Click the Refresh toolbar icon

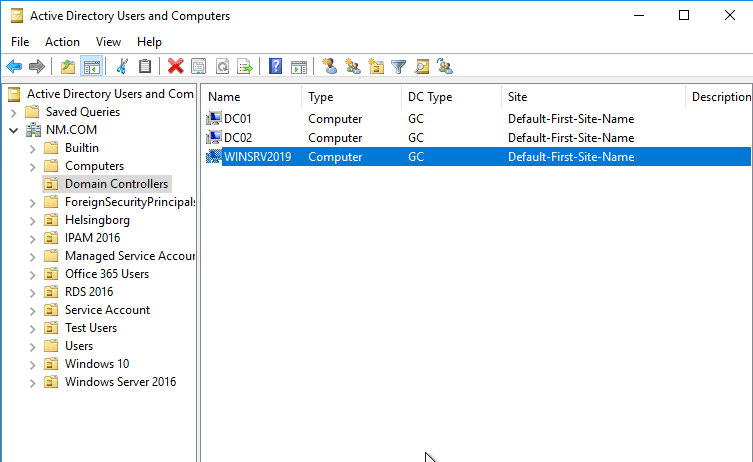(x=222, y=66)
